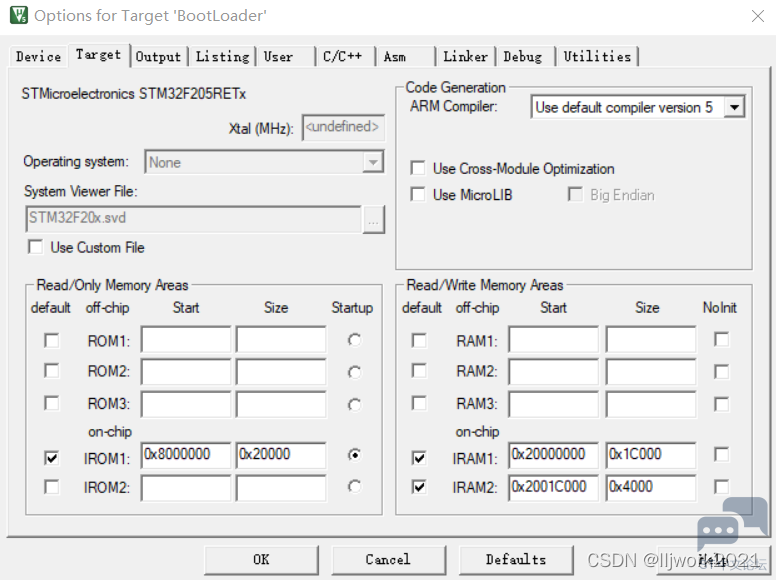
Task: Click IROM1 Size field showing 0x20000
Action: (x=281, y=455)
